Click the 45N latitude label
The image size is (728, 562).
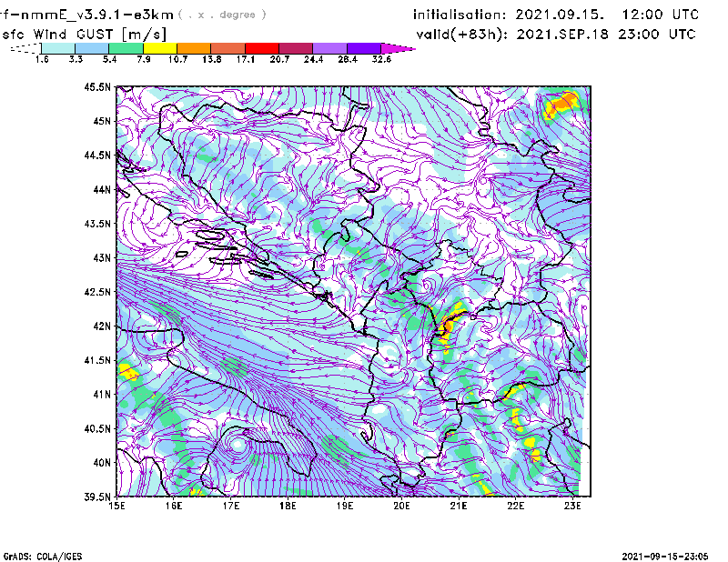coord(102,121)
